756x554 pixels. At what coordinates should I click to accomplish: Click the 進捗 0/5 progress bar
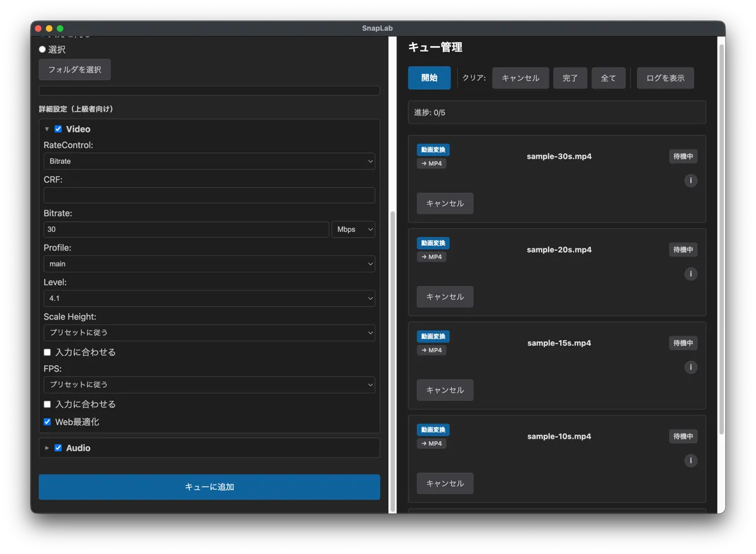(557, 112)
